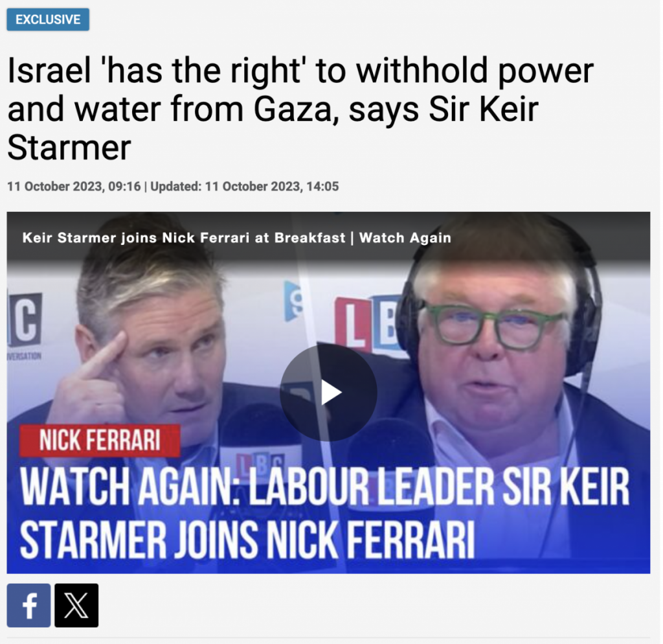The height and width of the screenshot is (644, 663).
Task: Click the 'WATCH AGAIN: LABOUR LEADER SIR KEIR' caption line
Action: (325, 486)
